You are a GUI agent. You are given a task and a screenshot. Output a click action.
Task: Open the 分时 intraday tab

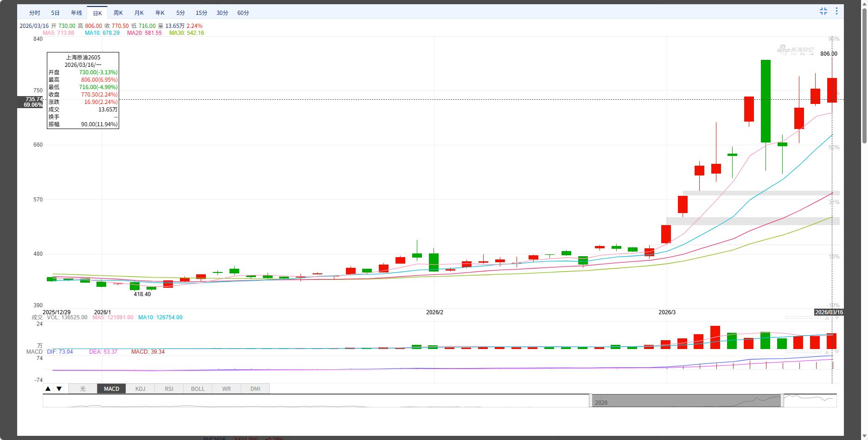point(35,13)
